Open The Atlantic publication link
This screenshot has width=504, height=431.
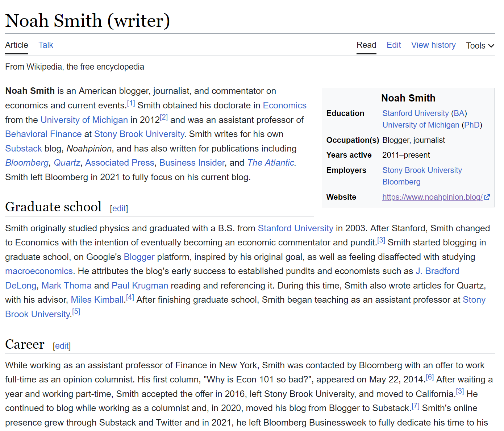[271, 163]
